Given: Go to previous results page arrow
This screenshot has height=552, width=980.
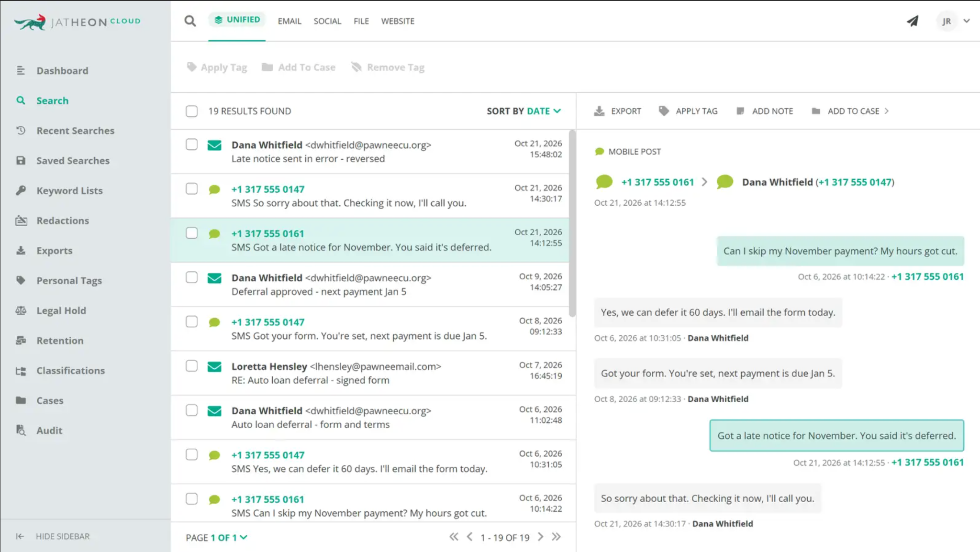Looking at the screenshot, I should coord(469,537).
